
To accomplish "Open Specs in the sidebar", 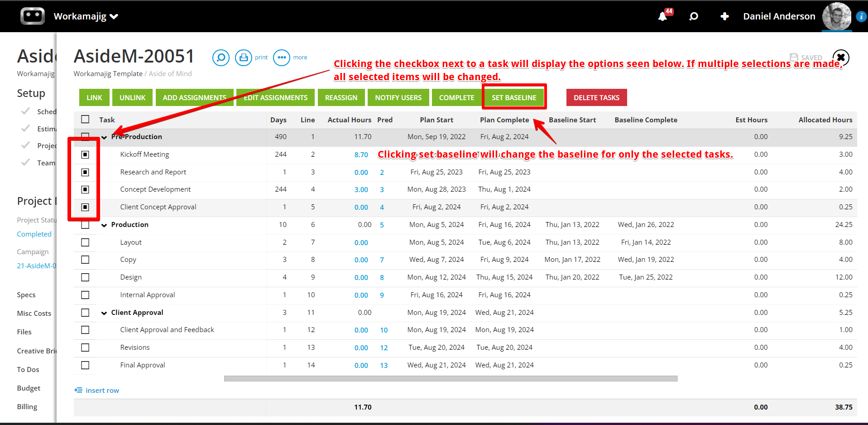I will [26, 295].
